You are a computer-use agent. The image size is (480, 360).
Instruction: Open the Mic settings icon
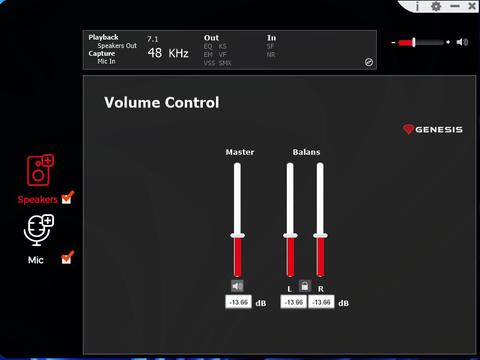coord(39,230)
